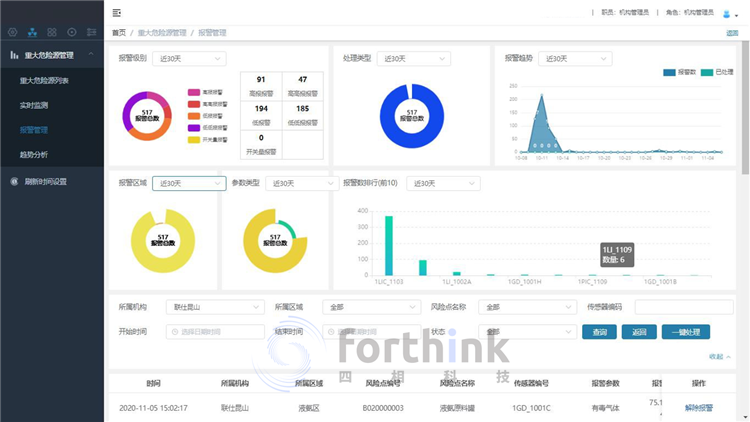
Task: Open 实时监测 in the sidebar
Action: 35,105
